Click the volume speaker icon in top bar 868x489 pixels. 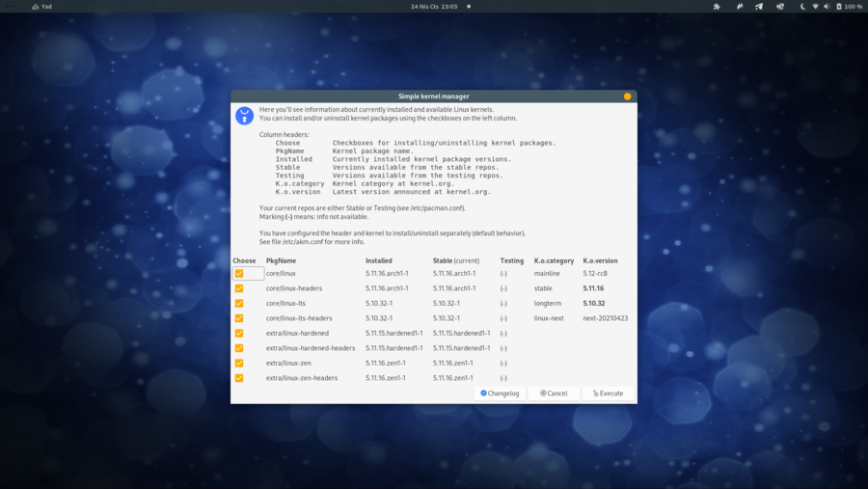(827, 7)
